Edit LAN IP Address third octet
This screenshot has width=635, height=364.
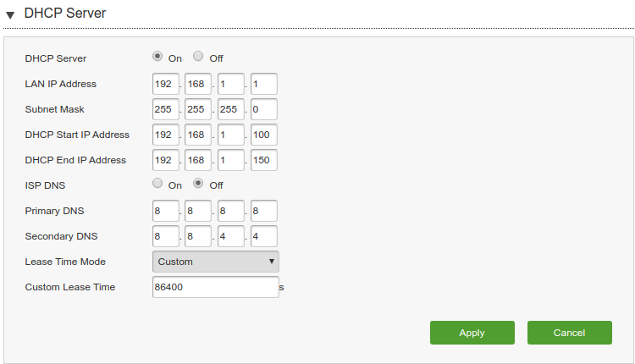(x=231, y=84)
